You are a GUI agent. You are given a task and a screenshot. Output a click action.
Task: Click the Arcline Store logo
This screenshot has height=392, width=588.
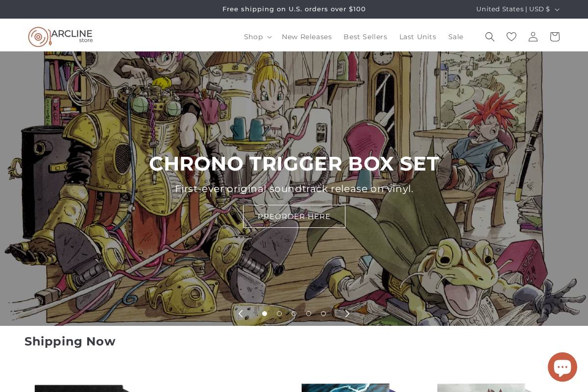60,36
